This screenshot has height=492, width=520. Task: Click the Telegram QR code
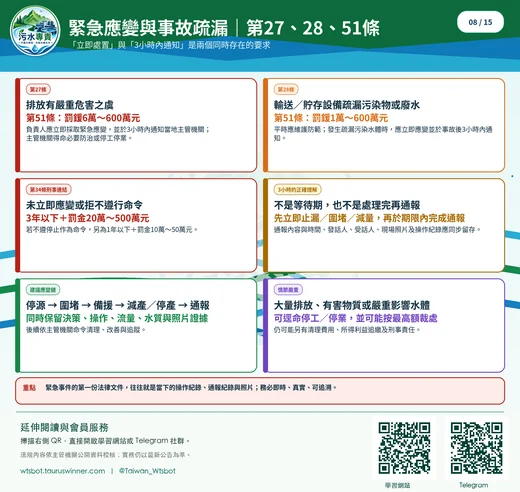pos(476,448)
